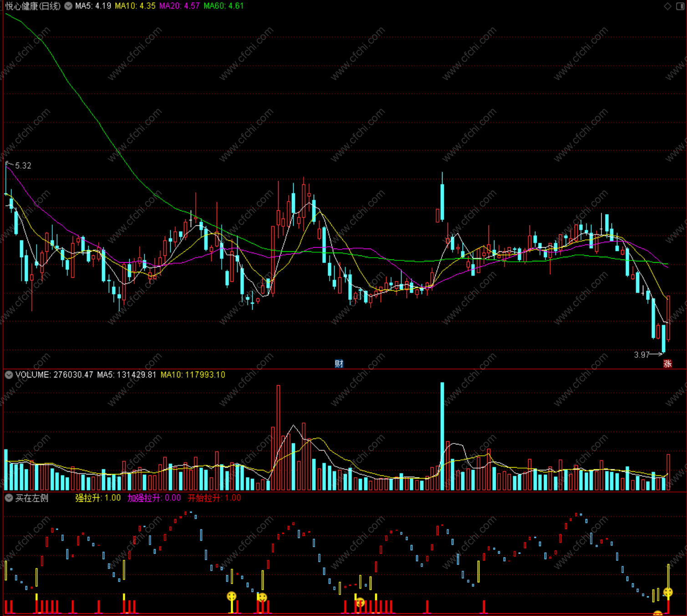Click the 开始拉升: 1.00 value
The image size is (687, 616).
pos(214,498)
